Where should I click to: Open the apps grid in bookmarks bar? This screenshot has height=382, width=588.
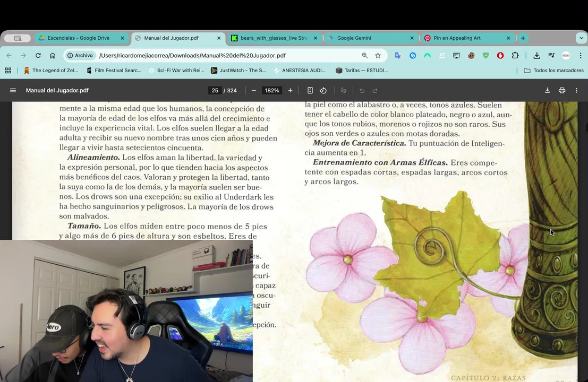tap(8, 71)
